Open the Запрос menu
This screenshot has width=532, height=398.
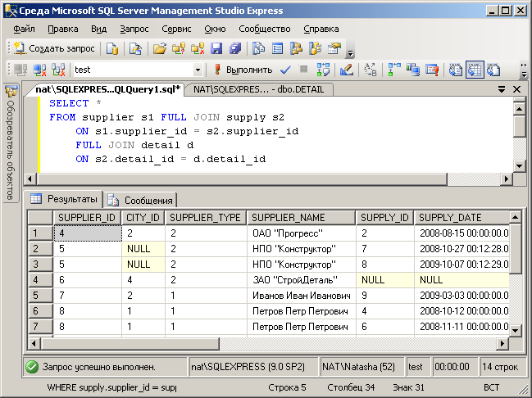[x=134, y=29]
